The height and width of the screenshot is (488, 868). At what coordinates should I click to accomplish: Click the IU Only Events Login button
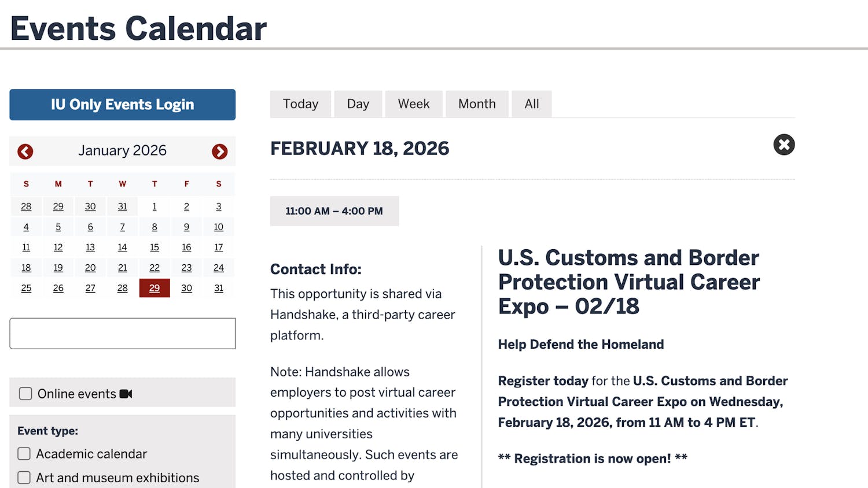(122, 105)
